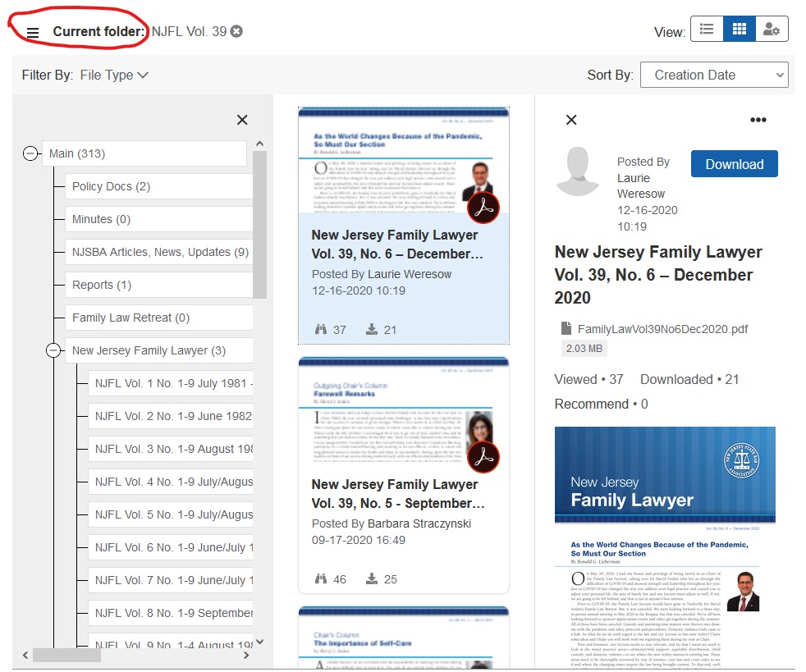806x672 pixels.
Task: Collapse the Main (313) folder node
Action: [x=30, y=153]
